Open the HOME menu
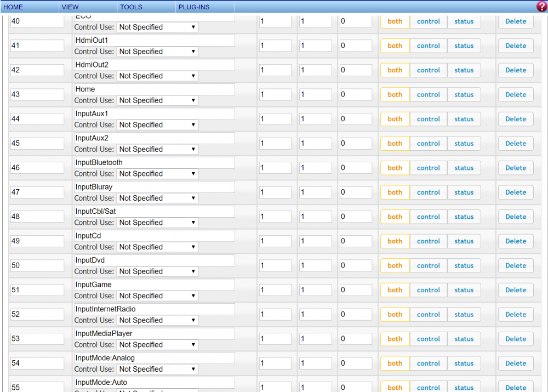 [x=14, y=7]
